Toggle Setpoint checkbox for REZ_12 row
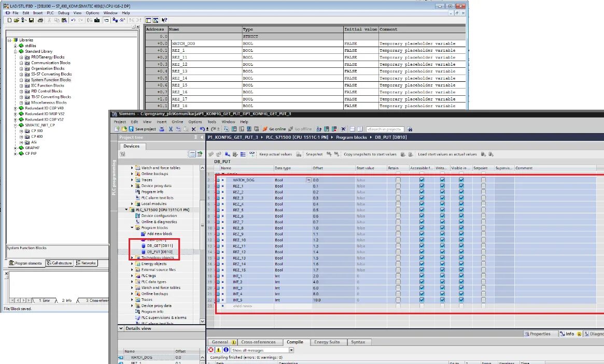This screenshot has width=604, height=364. (x=483, y=252)
